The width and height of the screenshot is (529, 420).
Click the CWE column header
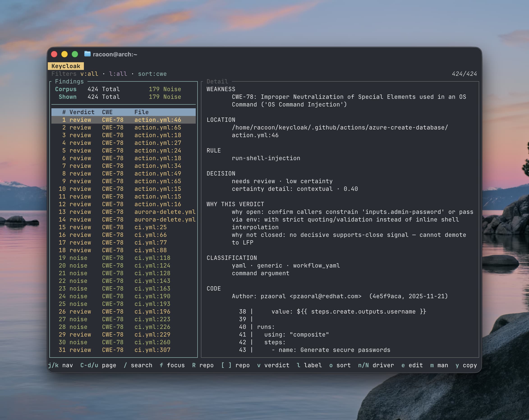point(107,112)
